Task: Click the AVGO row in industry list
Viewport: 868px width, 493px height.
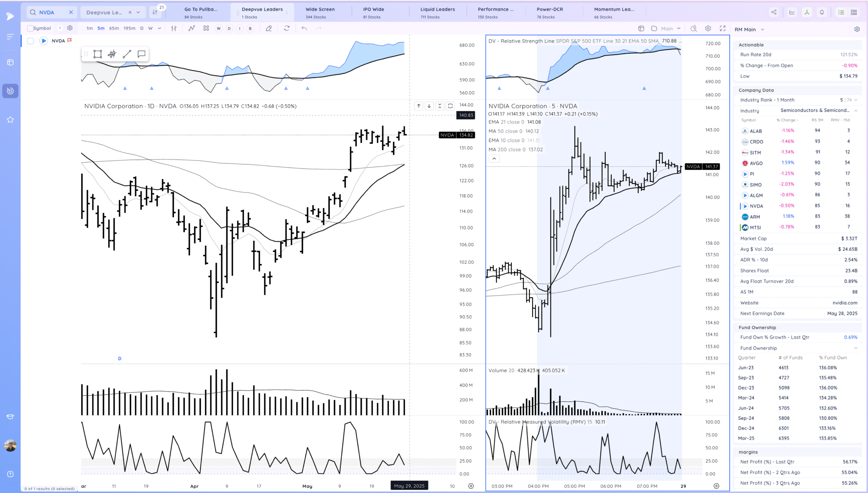Action: click(x=756, y=163)
